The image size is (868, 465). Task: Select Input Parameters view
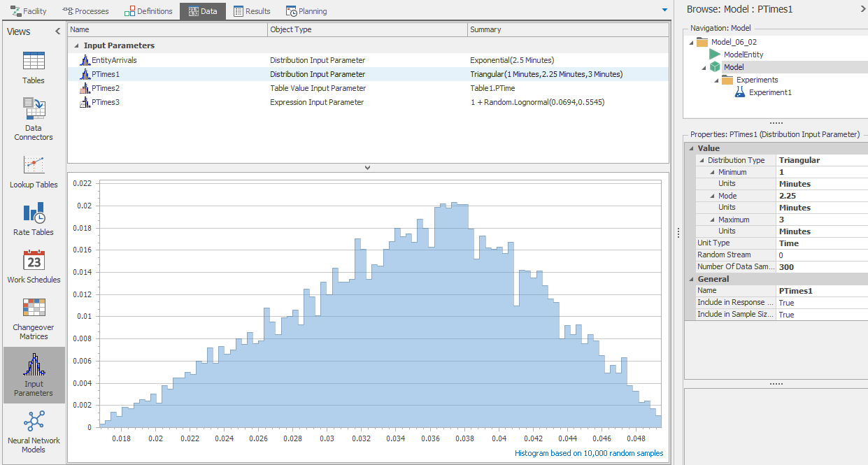click(34, 375)
